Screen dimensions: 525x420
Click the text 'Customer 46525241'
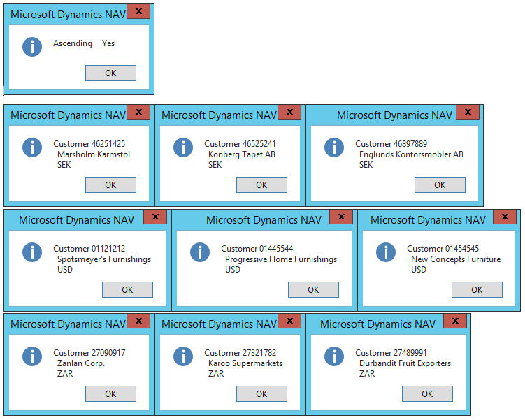click(240, 144)
